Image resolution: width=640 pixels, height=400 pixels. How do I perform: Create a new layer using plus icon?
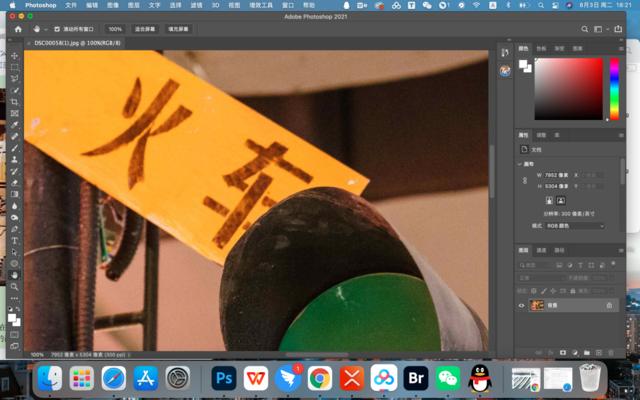click(x=599, y=353)
